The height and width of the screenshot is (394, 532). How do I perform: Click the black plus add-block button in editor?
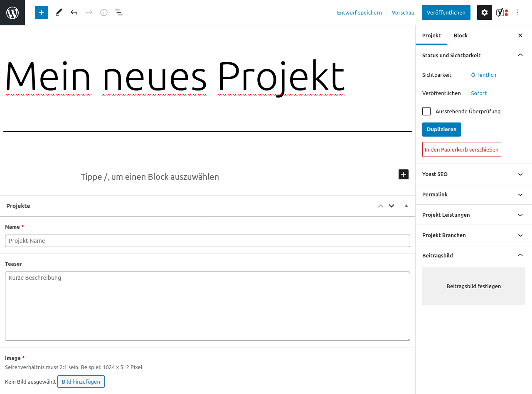point(404,174)
